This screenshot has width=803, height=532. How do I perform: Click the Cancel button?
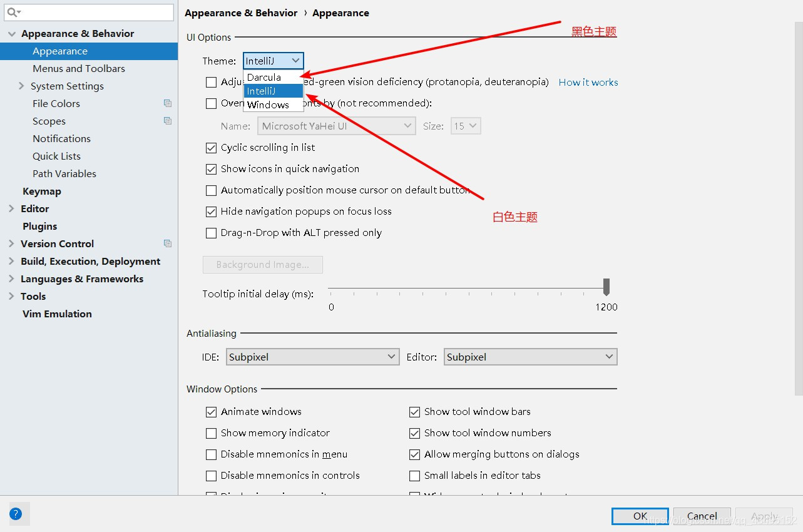(x=702, y=516)
